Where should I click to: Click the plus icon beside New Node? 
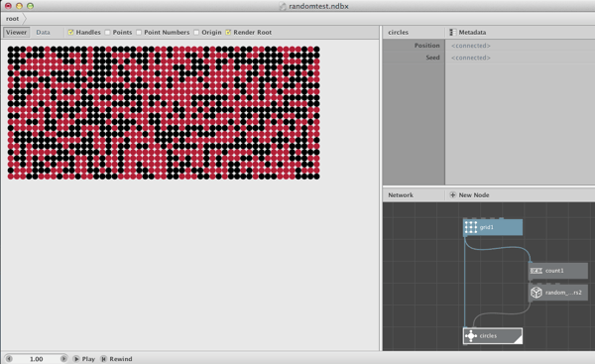pyautogui.click(x=452, y=195)
